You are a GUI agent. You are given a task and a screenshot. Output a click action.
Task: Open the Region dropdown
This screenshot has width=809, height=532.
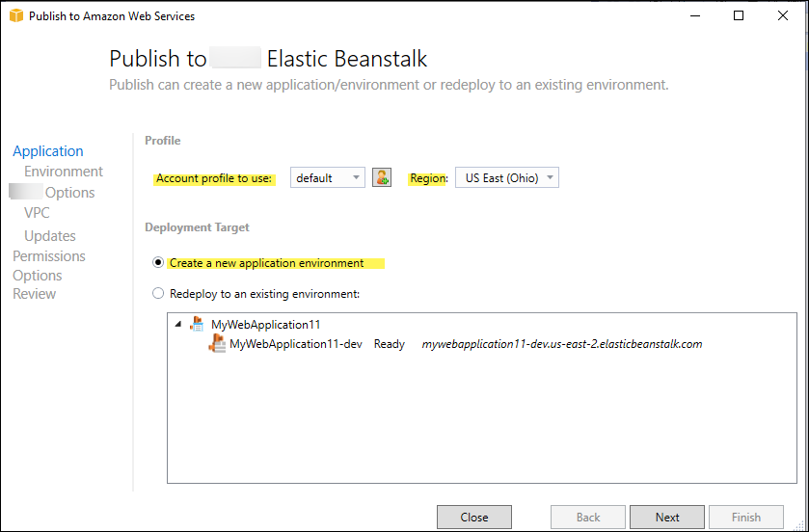pyautogui.click(x=506, y=177)
